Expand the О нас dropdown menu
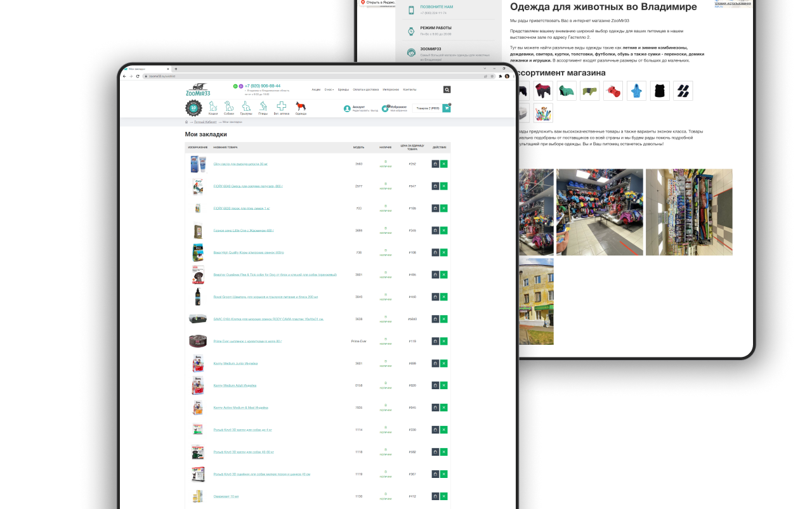Image resolution: width=812 pixels, height=509 pixels. (x=329, y=89)
